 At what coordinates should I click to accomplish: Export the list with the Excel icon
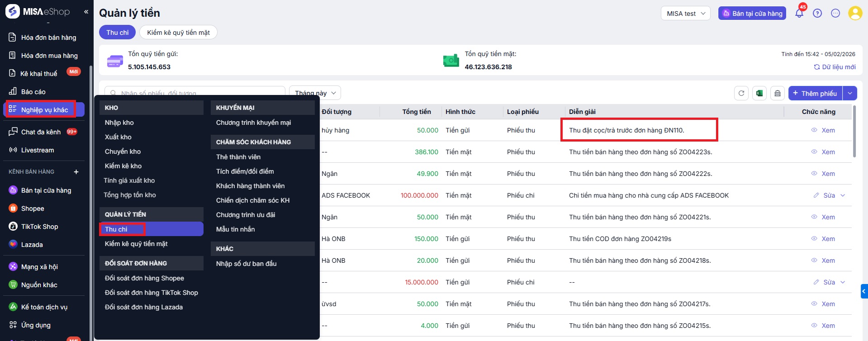[x=759, y=93]
